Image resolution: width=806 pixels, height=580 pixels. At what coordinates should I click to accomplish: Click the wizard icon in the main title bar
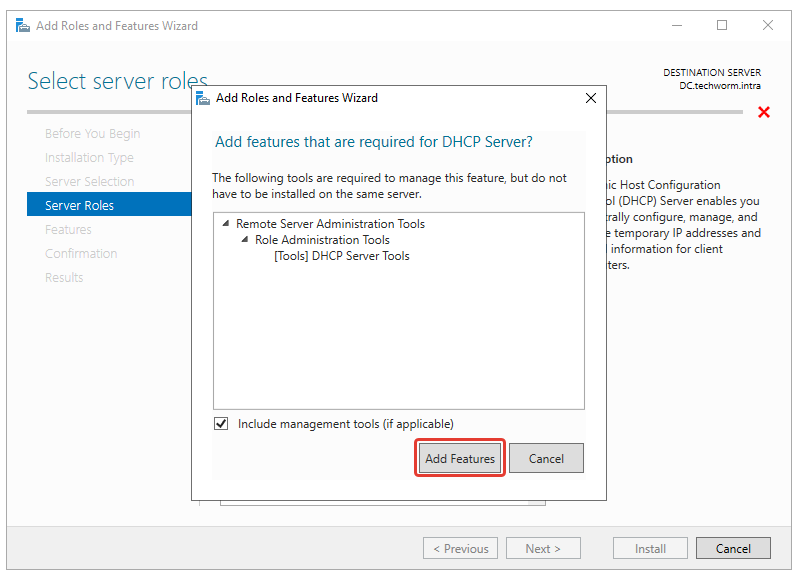(22, 25)
